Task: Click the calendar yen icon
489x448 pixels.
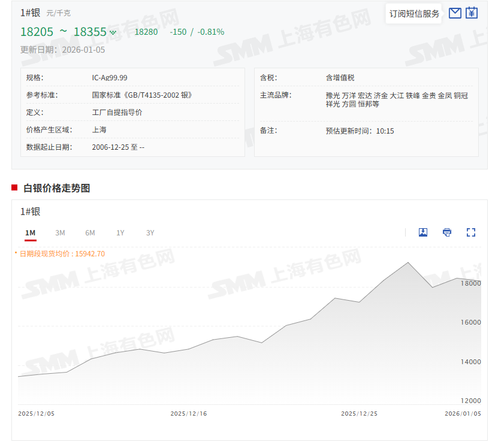Action: coord(472,13)
